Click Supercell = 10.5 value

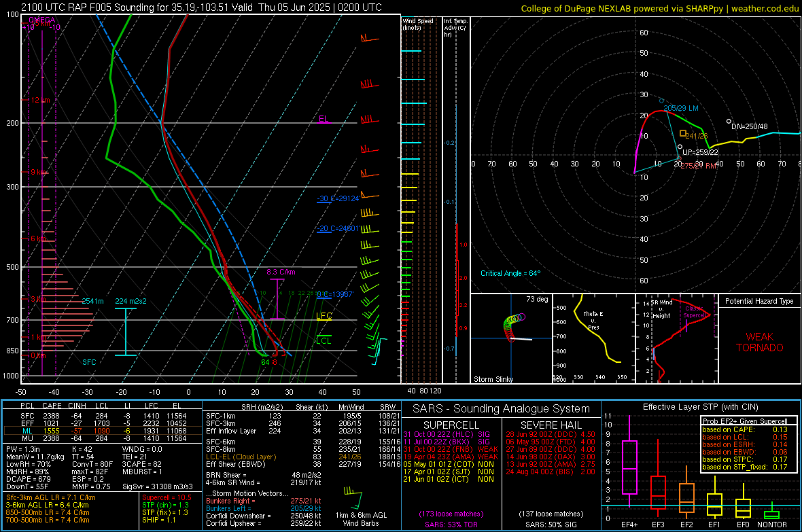point(167,498)
